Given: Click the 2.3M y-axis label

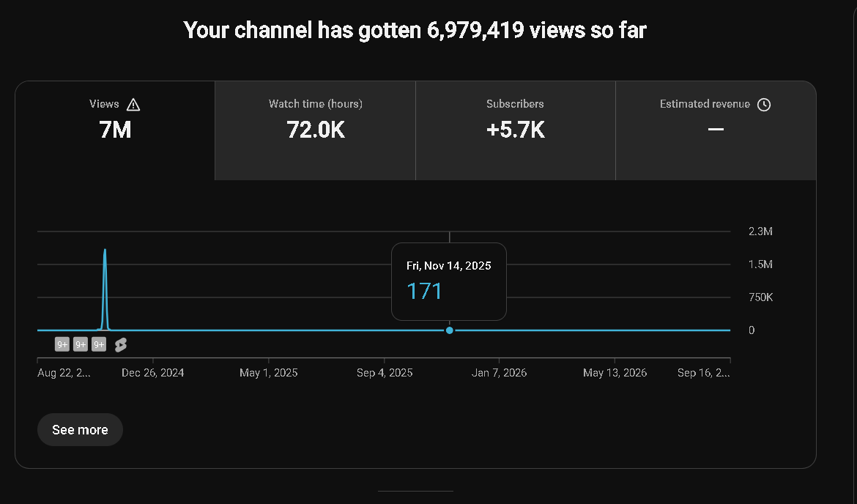Looking at the screenshot, I should pos(760,231).
